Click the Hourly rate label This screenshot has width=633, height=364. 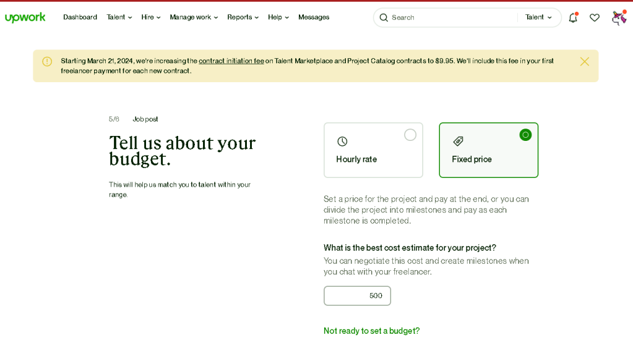coord(356,159)
